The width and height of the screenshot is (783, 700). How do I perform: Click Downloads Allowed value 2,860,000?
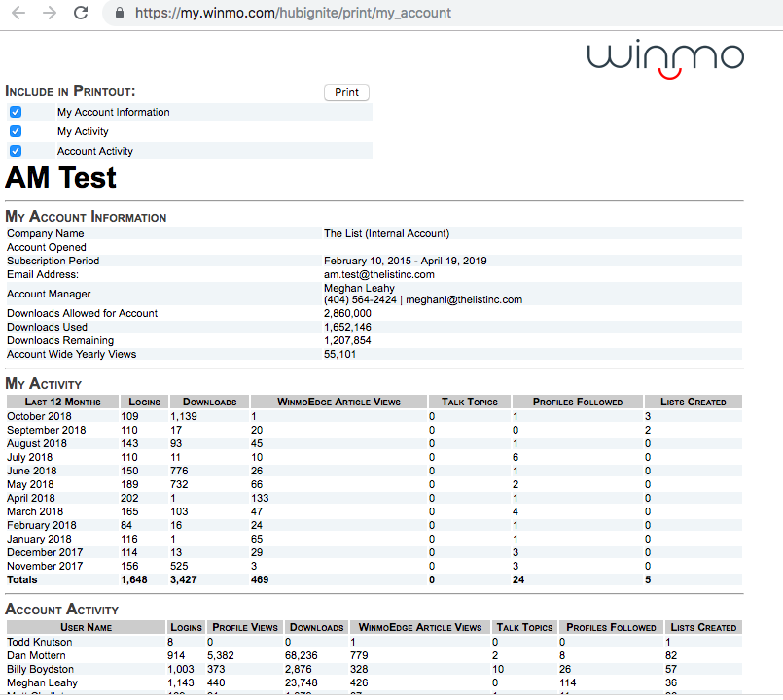[x=347, y=313]
